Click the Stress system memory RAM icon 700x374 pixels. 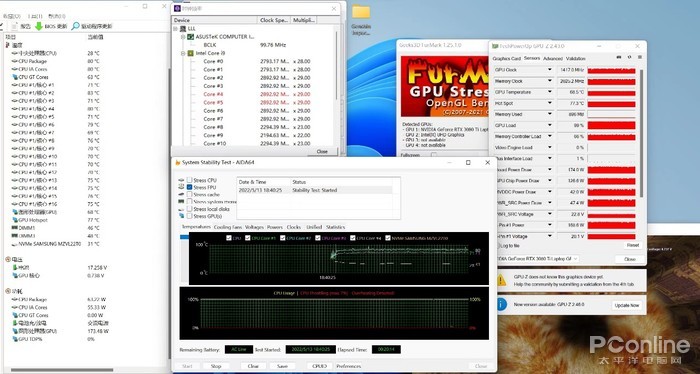pos(181,202)
